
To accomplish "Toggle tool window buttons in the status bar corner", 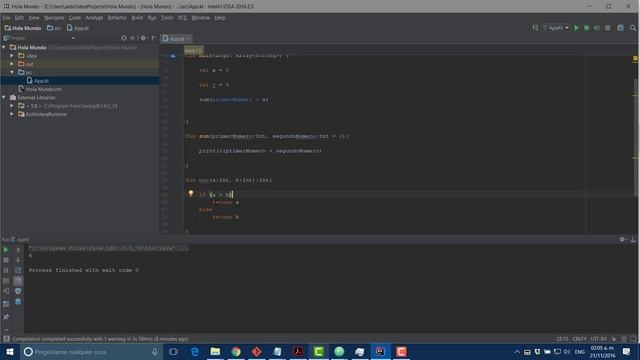I will 6,339.
